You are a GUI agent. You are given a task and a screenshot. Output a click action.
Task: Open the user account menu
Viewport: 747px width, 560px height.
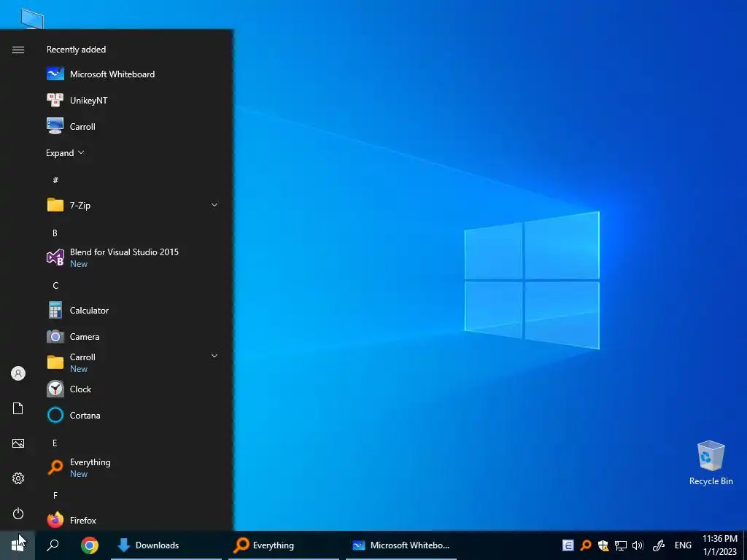[18, 373]
